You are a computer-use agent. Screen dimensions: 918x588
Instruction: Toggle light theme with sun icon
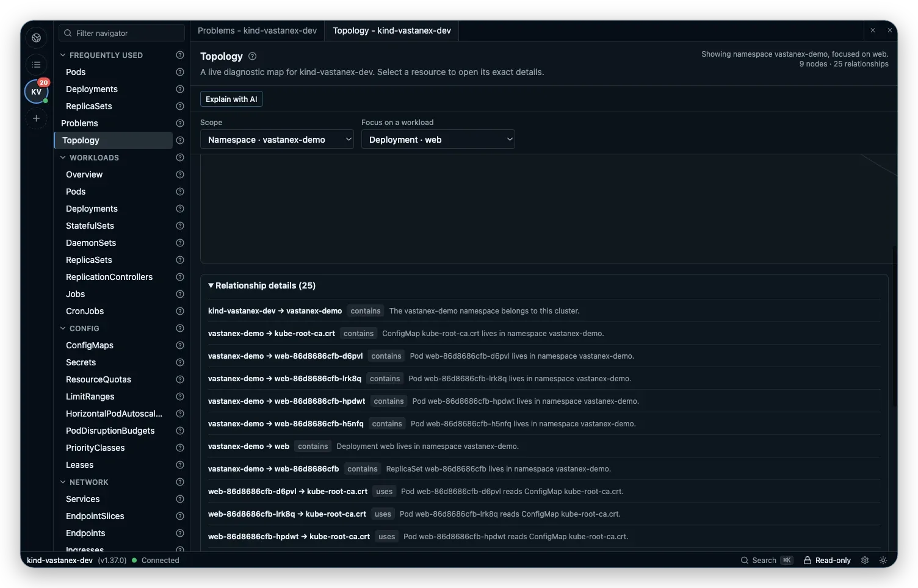point(883,561)
